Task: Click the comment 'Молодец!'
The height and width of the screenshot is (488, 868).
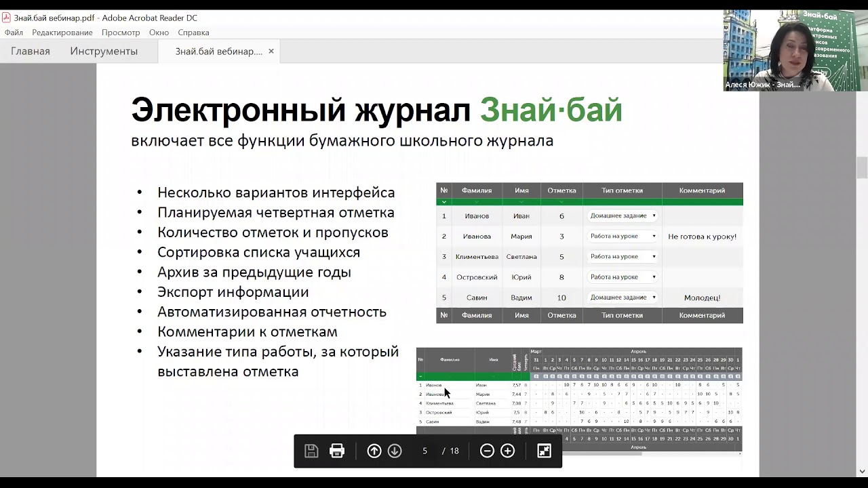Action: 702,298
